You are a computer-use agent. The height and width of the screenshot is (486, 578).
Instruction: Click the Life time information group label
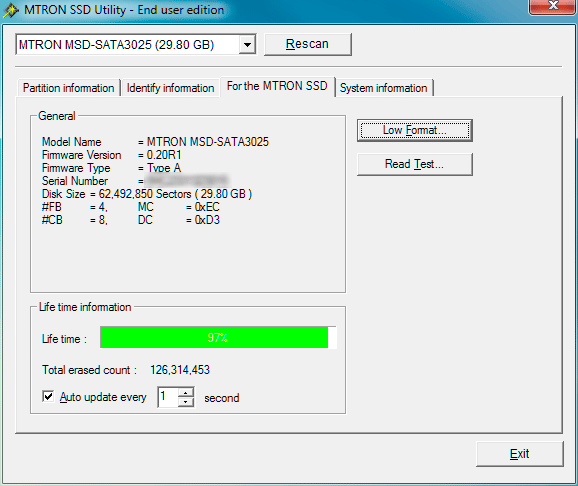(85, 307)
